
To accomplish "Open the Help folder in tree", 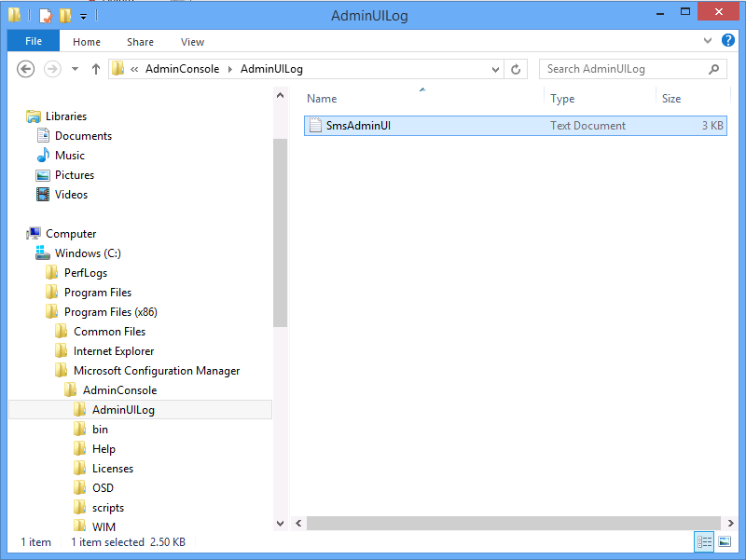I will pos(104,449).
